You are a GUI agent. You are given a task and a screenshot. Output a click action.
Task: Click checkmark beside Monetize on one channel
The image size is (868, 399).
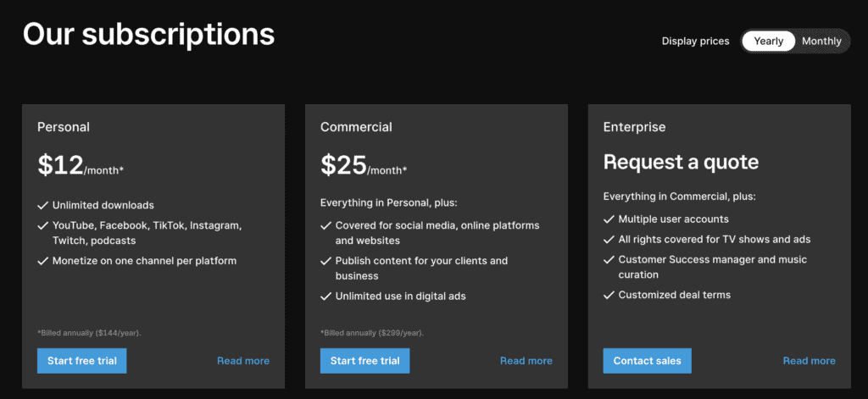pos(42,261)
